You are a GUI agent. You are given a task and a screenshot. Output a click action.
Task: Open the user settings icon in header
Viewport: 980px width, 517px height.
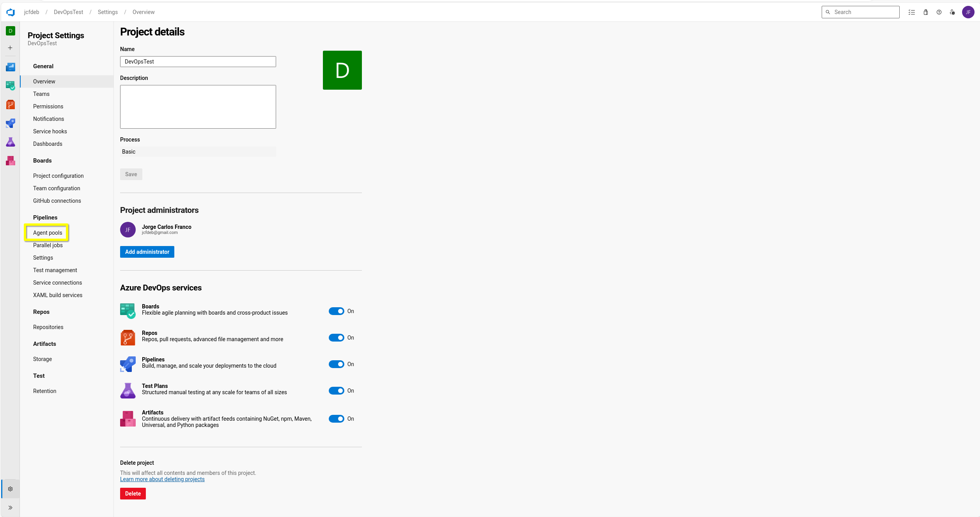952,12
